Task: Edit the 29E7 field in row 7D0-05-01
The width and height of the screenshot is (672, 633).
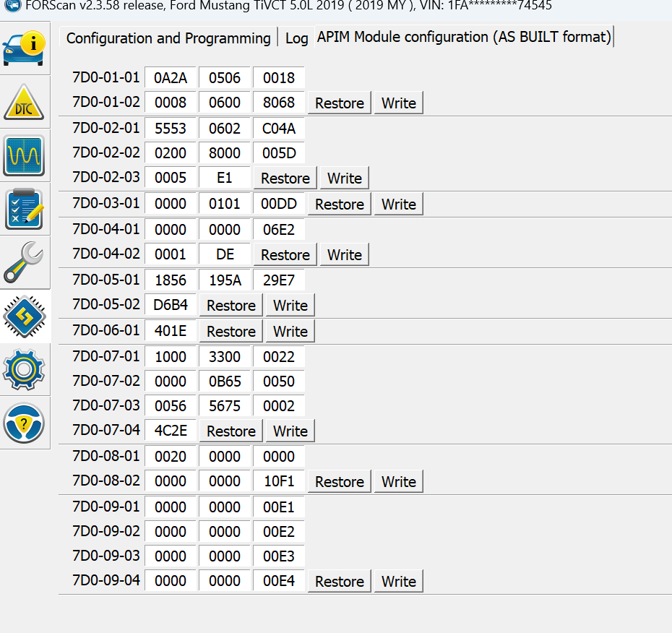Action: (279, 280)
